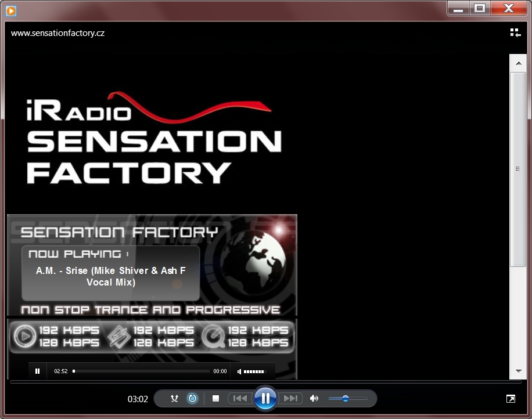
Task: Click the 03:02 elapsed time display
Action: coord(138,399)
